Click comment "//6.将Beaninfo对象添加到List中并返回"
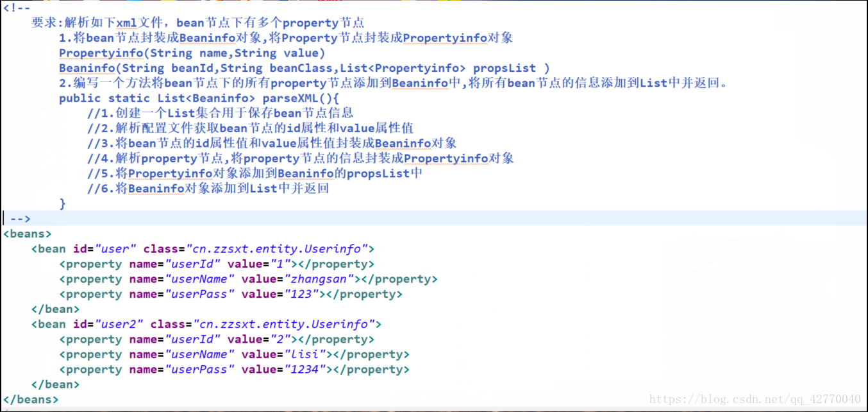The height and width of the screenshot is (412, 868). pos(208,189)
